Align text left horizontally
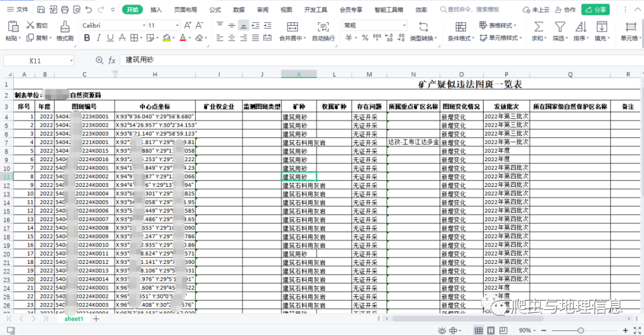Screen dimensions: 644x335 (x=219, y=38)
